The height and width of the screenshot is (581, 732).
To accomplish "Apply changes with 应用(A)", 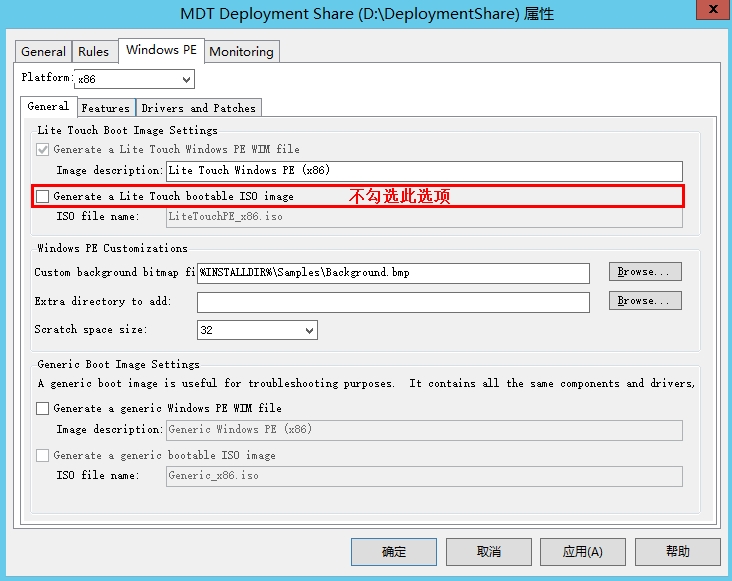I will tap(583, 552).
